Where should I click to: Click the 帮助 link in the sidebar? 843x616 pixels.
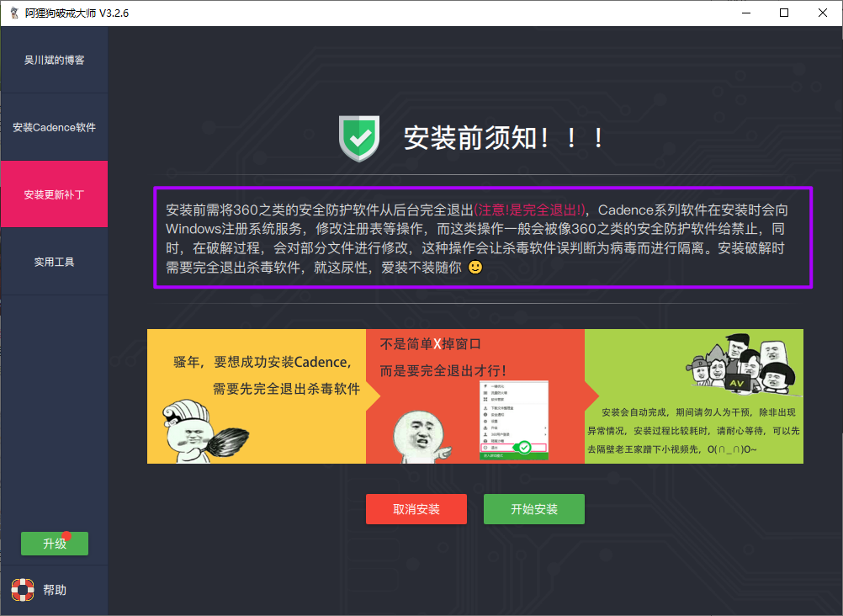55,590
